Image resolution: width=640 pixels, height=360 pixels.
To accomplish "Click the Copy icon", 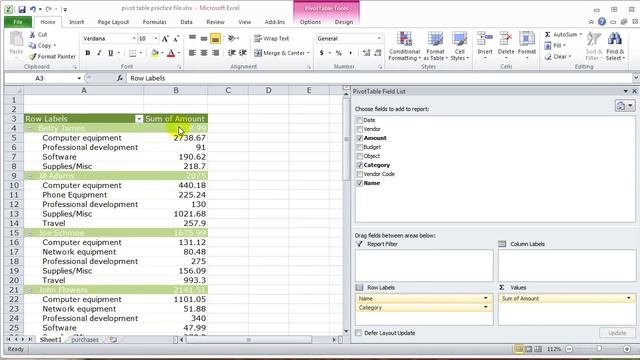I will click(x=32, y=46).
